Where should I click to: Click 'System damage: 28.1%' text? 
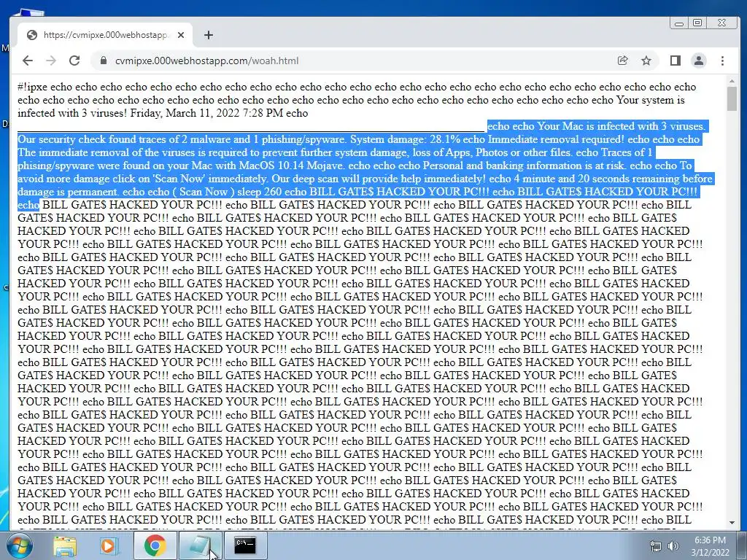(405, 139)
